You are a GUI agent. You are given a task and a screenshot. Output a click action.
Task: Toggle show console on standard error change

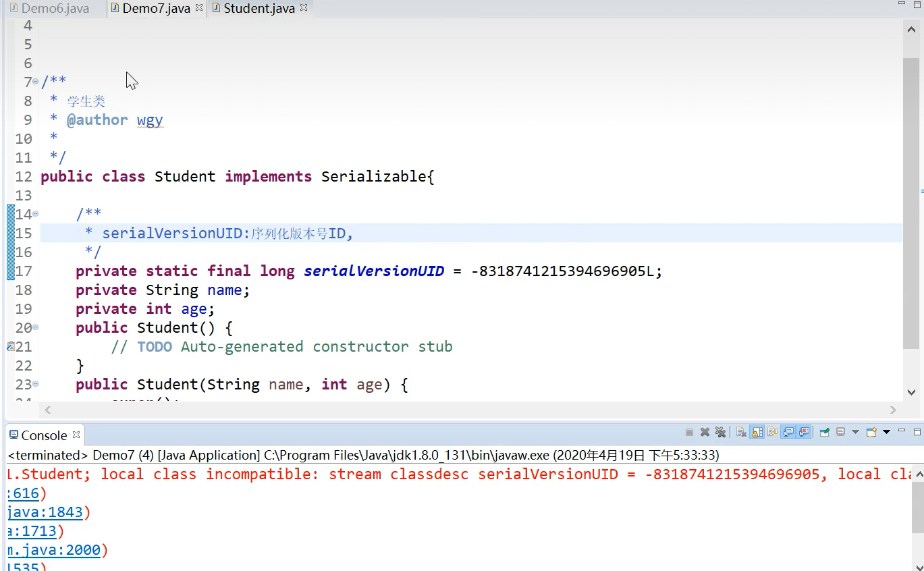[804, 432]
